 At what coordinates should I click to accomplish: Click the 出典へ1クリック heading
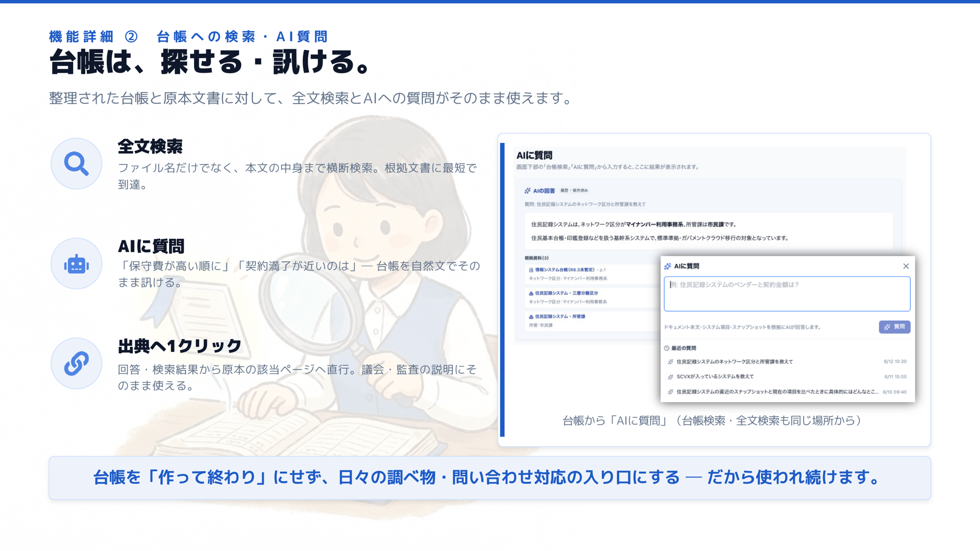(179, 346)
